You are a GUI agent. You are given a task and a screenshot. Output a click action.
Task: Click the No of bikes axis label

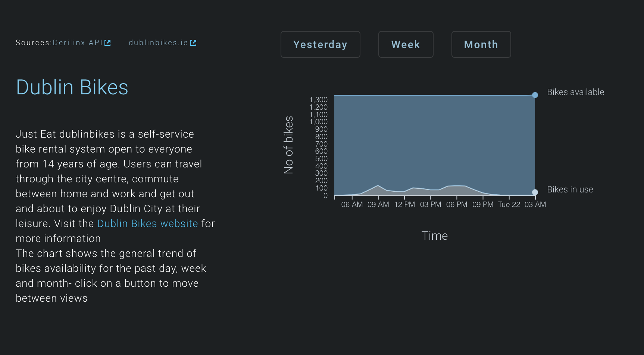click(x=289, y=144)
